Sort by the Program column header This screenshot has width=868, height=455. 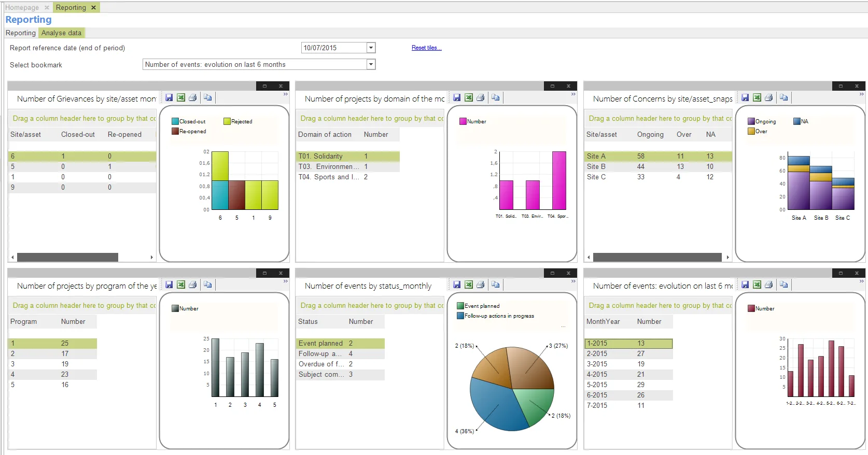pyautogui.click(x=24, y=321)
